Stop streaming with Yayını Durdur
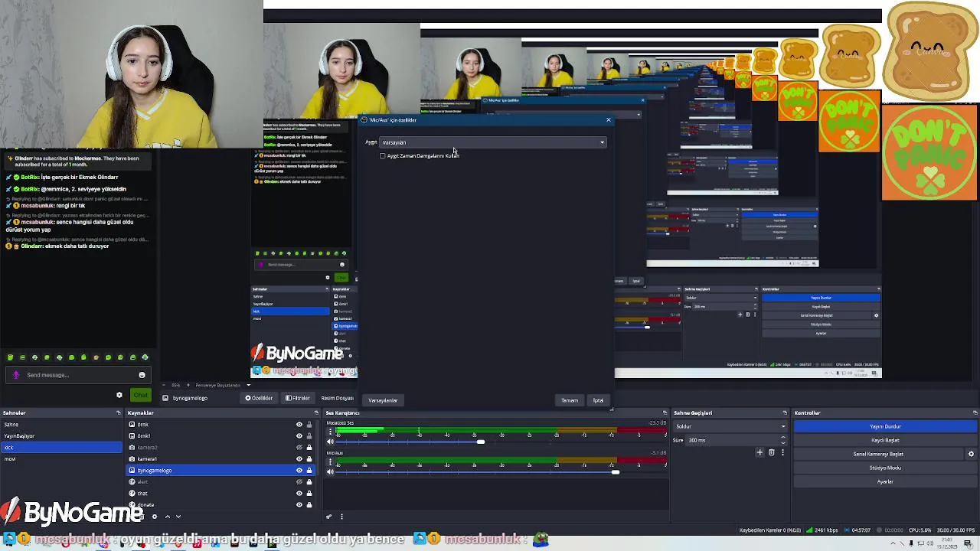This screenshot has height=551, width=980. 885,426
